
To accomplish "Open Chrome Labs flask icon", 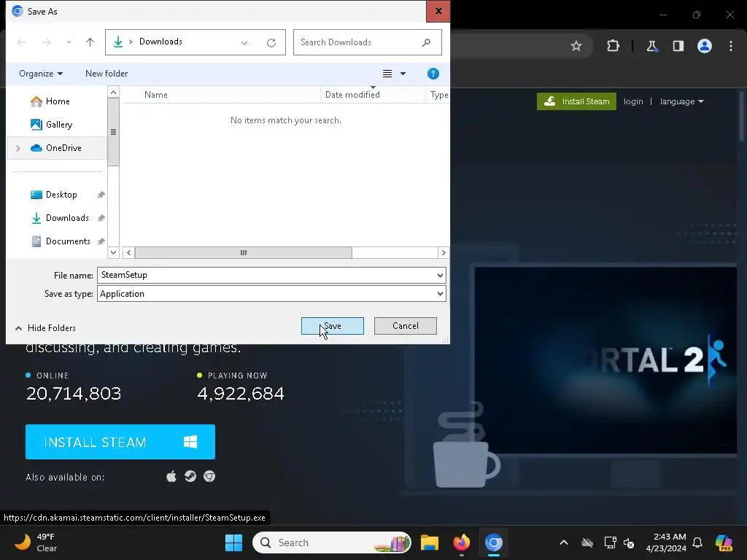I will tap(651, 46).
